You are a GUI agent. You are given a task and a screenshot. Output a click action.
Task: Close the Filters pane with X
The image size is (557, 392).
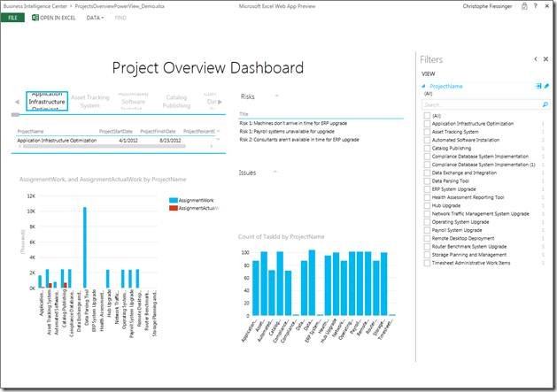(546, 59)
